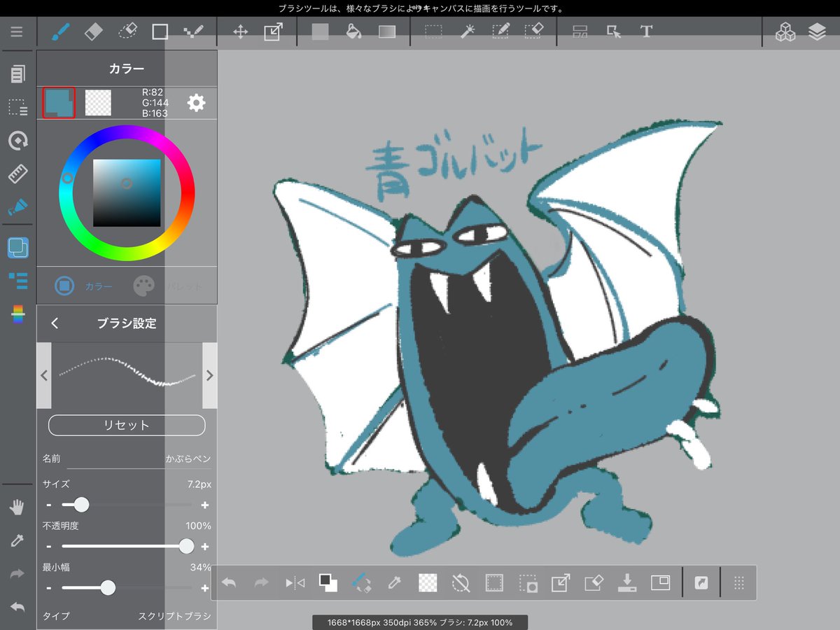Increase 最小幅 with plus
840x630 pixels.
click(205, 588)
